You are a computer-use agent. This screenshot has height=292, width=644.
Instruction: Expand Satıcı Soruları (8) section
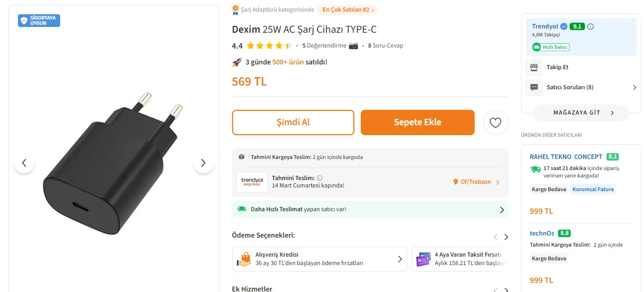point(634,88)
